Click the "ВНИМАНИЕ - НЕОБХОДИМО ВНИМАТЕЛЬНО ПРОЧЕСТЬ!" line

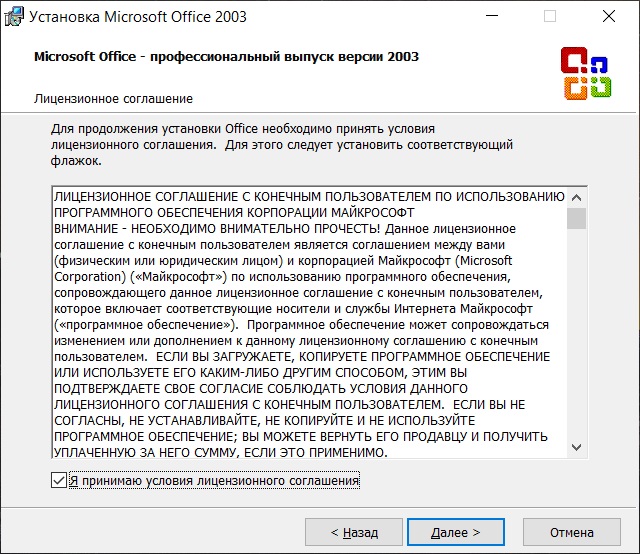pos(217,229)
